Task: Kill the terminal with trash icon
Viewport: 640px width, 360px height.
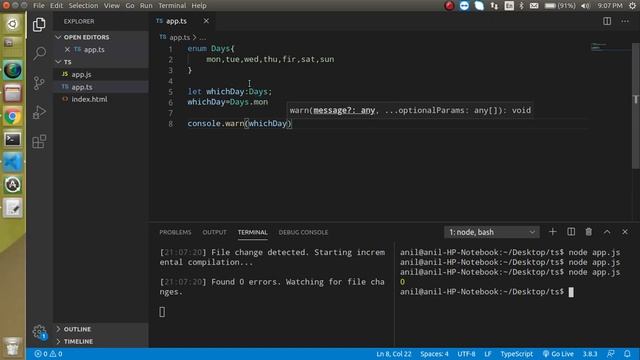Action: click(x=589, y=232)
